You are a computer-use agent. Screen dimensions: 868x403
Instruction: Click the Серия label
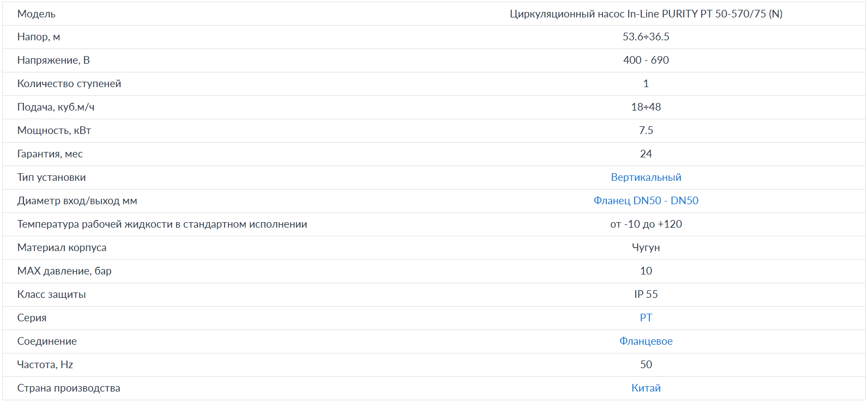(x=32, y=318)
